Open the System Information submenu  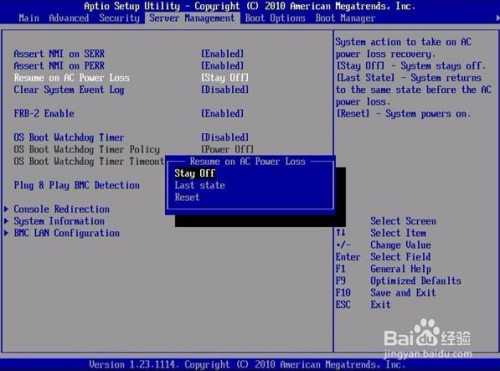pos(59,221)
